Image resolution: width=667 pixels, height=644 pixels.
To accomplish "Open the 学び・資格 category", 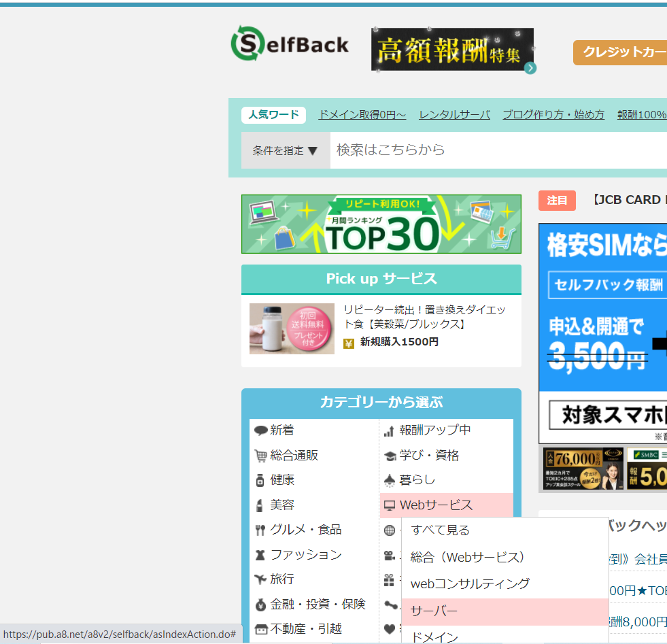I will point(429,455).
